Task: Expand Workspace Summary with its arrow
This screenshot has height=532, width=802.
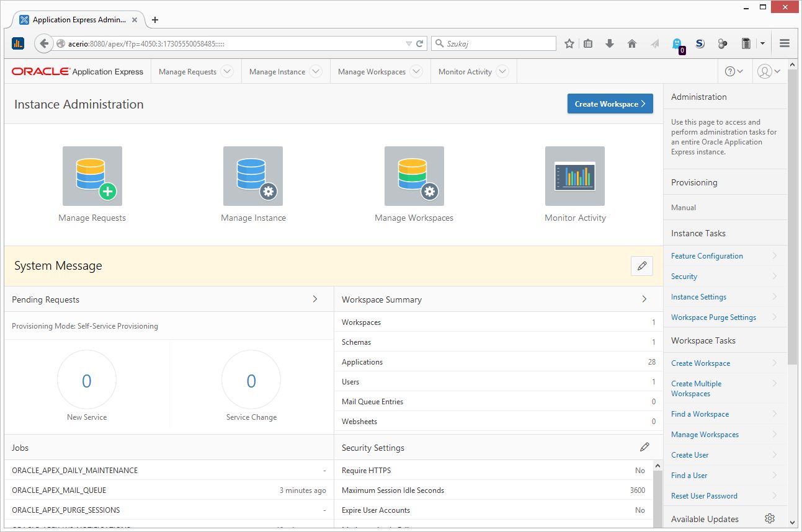Action: [x=644, y=299]
